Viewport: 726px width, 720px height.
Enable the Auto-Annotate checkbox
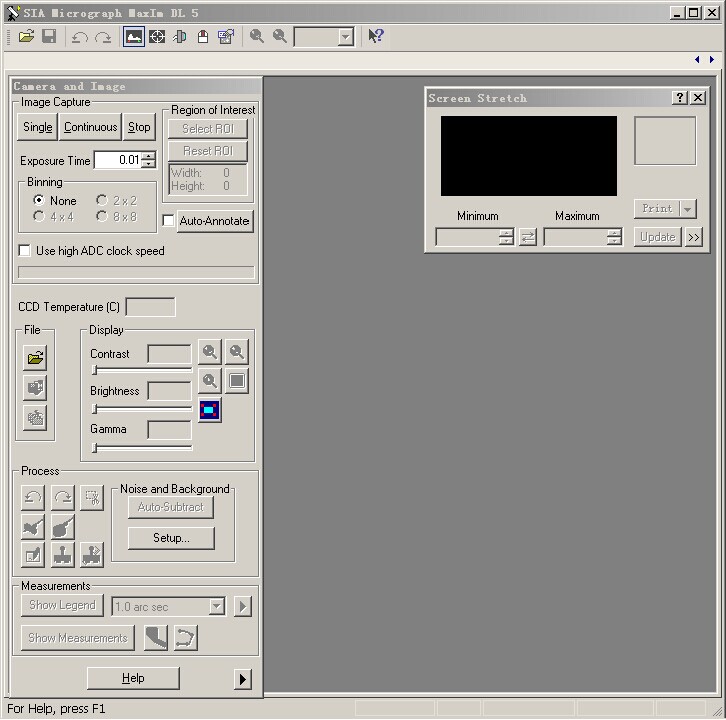pos(168,221)
